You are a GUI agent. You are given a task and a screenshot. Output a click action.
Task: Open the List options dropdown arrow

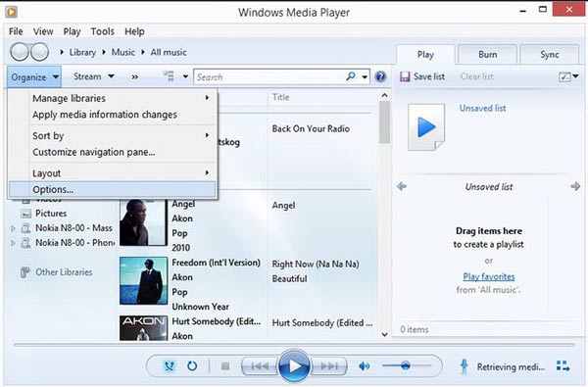[x=575, y=76]
